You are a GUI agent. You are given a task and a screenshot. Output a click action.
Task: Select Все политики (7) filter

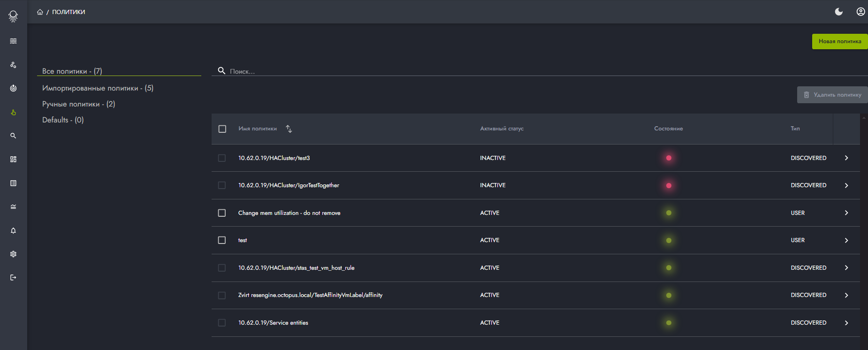click(x=72, y=71)
